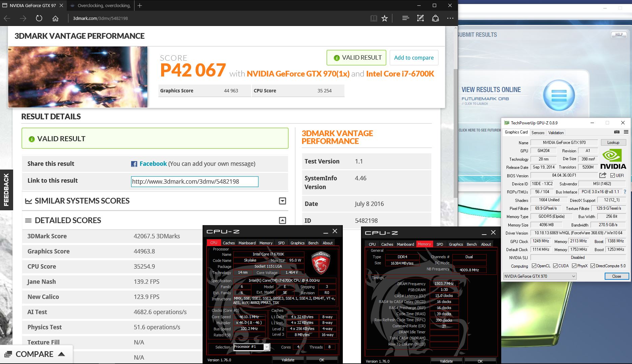Toggle PhysX checkbox in GPU-Z
This screenshot has width=632, height=364.
coord(574,266)
